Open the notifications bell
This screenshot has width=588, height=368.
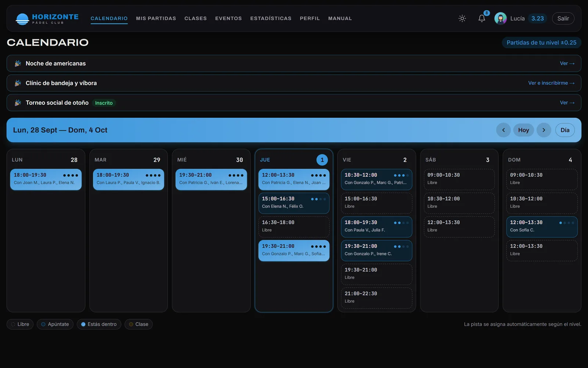coord(482,18)
